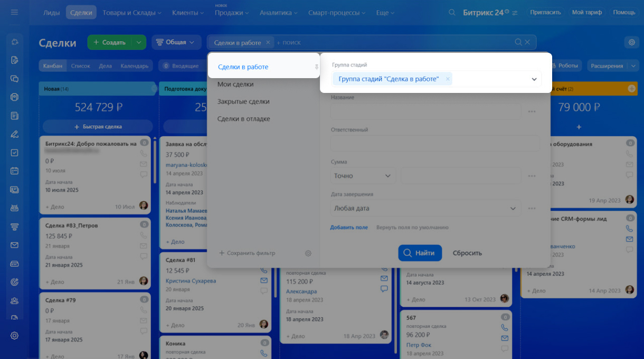The height and width of the screenshot is (359, 644).
Task: Open the 'Общая' pipeline dropdown
Action: click(x=176, y=43)
